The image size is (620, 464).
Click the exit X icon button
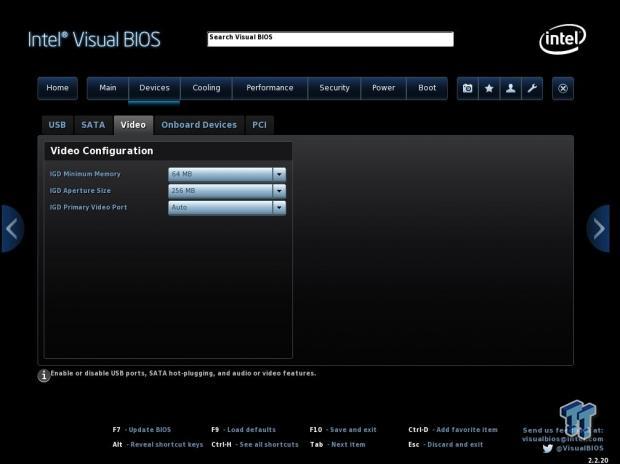tap(563, 88)
